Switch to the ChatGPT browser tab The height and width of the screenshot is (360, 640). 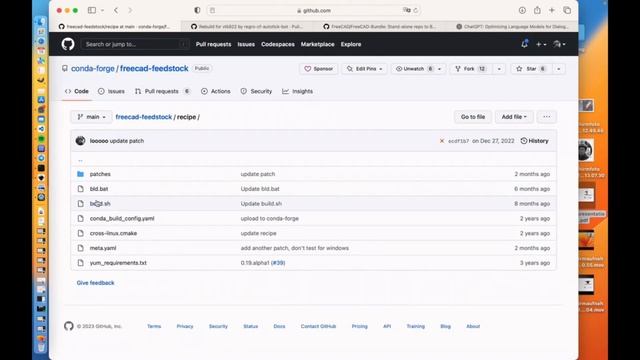(512, 27)
